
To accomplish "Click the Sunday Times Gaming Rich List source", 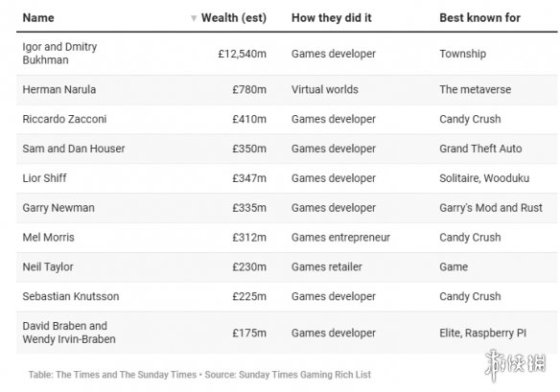I will 305,375.
